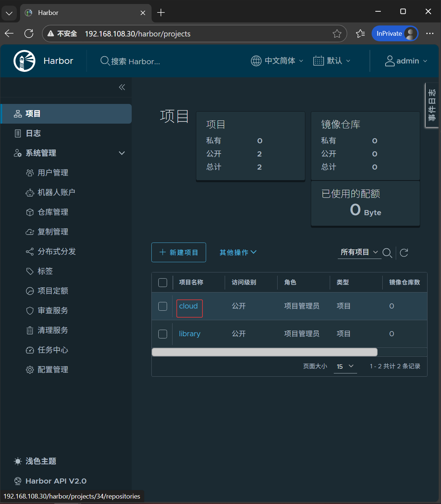This screenshot has width=441, height=504.
Task: Click 已使用的配额 card heading
Action: pos(351,194)
